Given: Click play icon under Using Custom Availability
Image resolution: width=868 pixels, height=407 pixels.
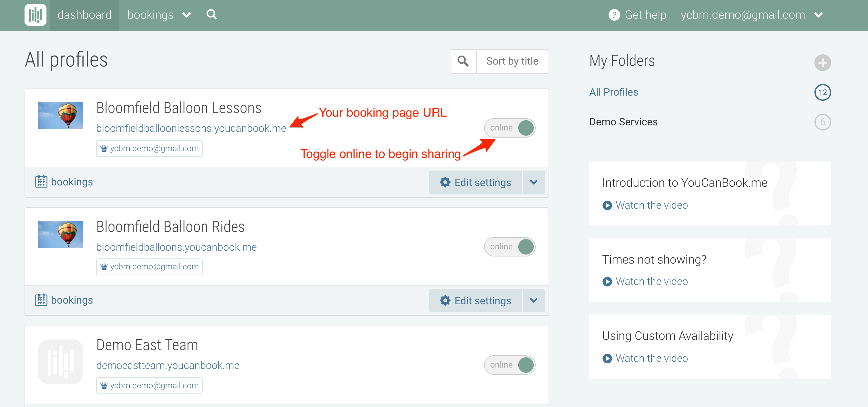Looking at the screenshot, I should (607, 358).
